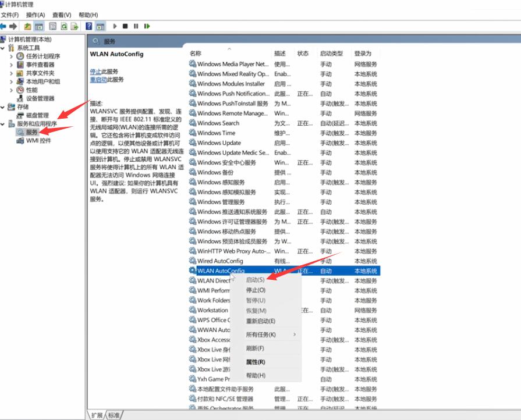
Task: Toggle the show/hide action pane toolbar icon
Action: (x=100, y=26)
